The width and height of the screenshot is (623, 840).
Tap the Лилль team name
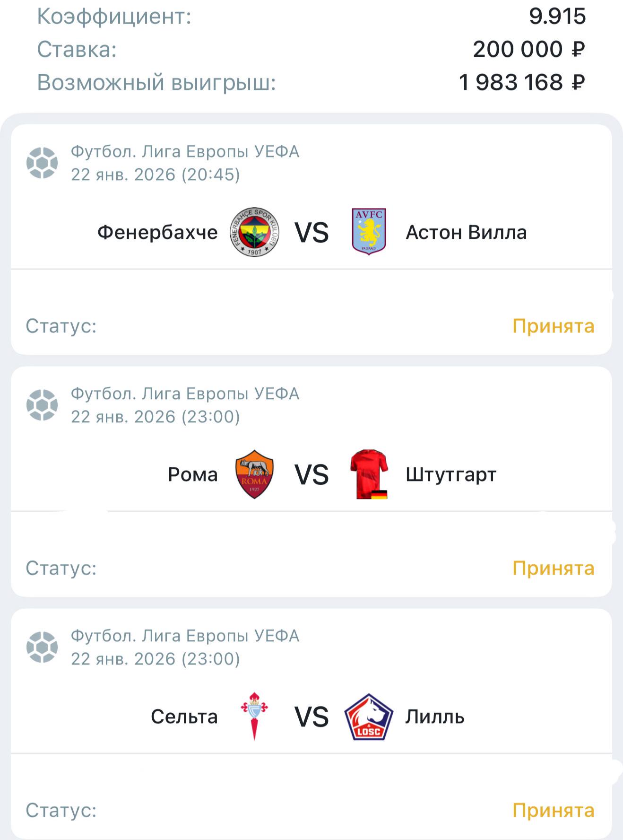tap(435, 717)
